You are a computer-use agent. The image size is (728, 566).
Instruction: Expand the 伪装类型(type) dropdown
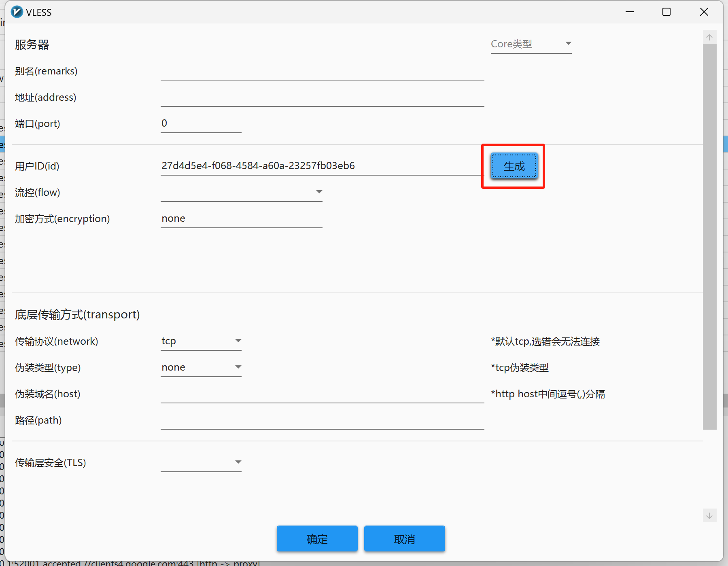[201, 367]
